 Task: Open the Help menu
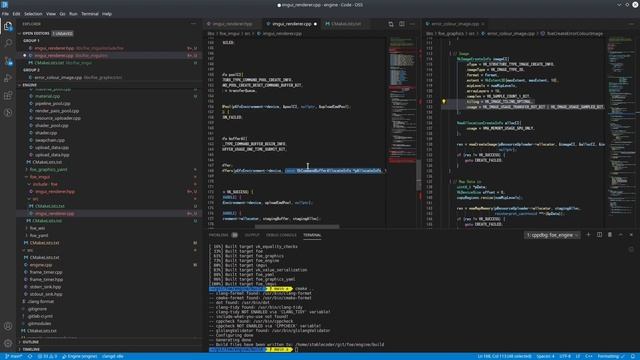107,14
